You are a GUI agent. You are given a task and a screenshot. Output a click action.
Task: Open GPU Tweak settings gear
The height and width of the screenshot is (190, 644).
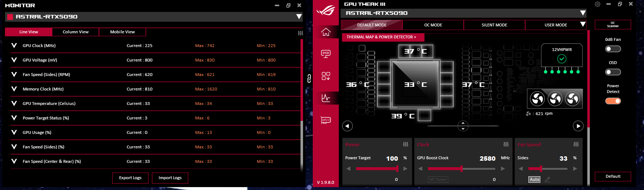click(x=597, y=4)
